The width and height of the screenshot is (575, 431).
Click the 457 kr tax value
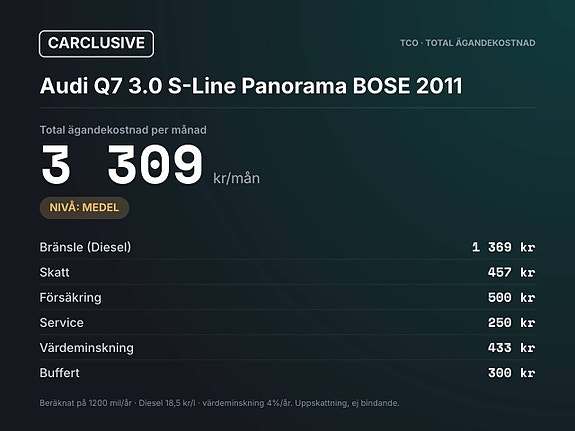tap(512, 273)
